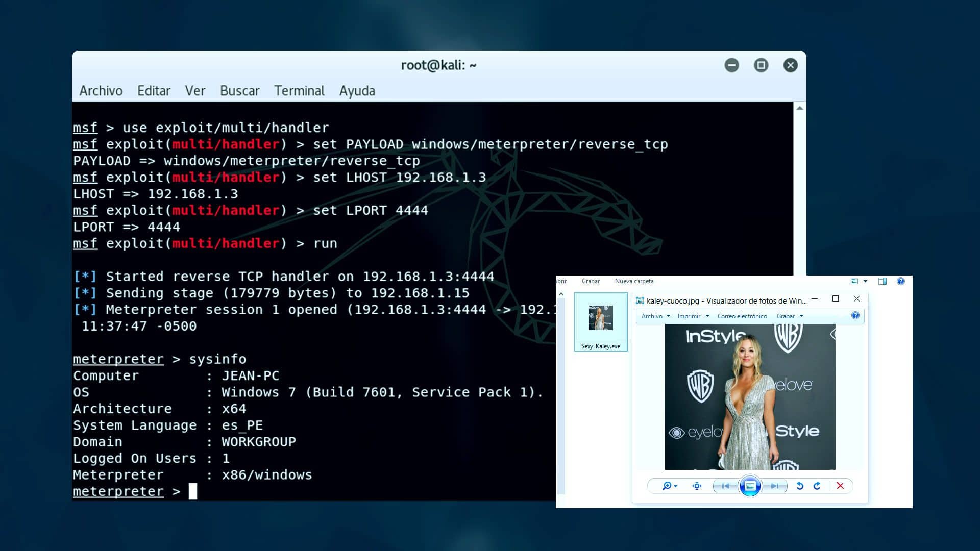Open the Terminal menu
The image size is (980, 551).
click(299, 91)
